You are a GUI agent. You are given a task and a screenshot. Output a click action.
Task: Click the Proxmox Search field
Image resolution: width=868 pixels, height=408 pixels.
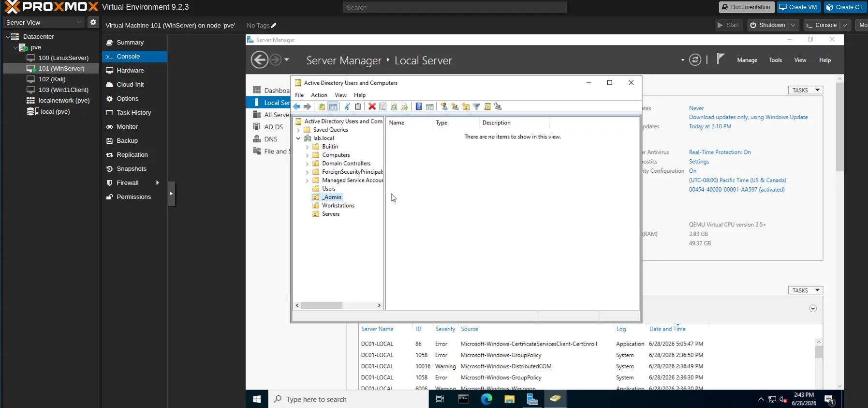tap(455, 7)
